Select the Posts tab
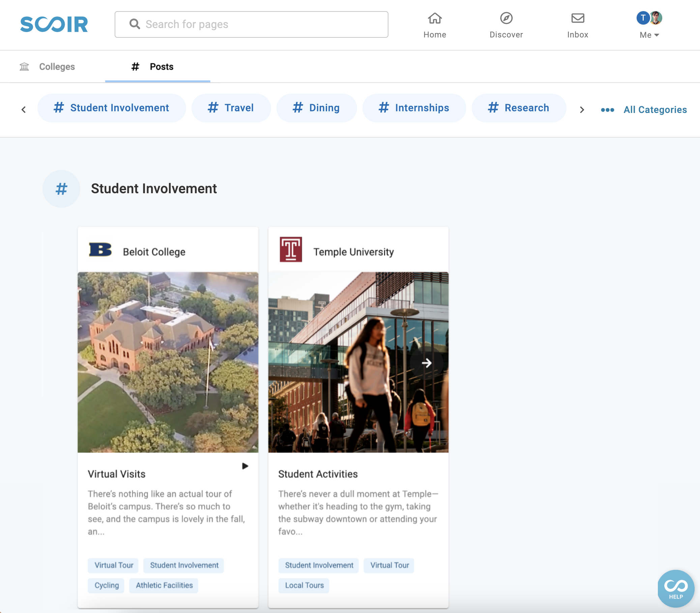 point(158,67)
